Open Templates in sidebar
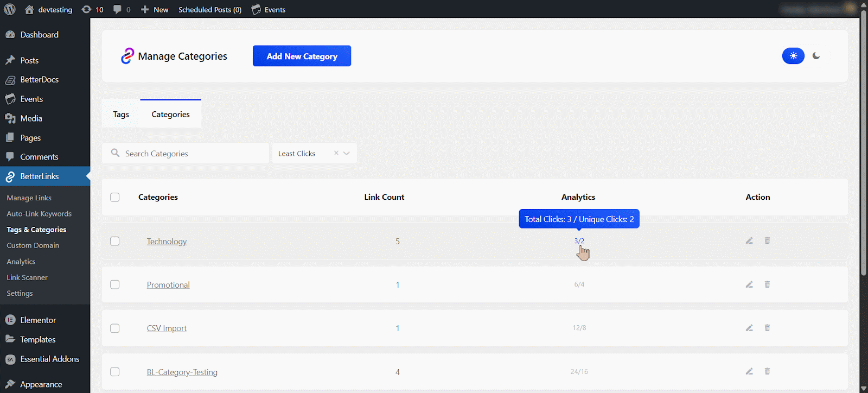Screen dimensions: 868x393 (45, 340)
